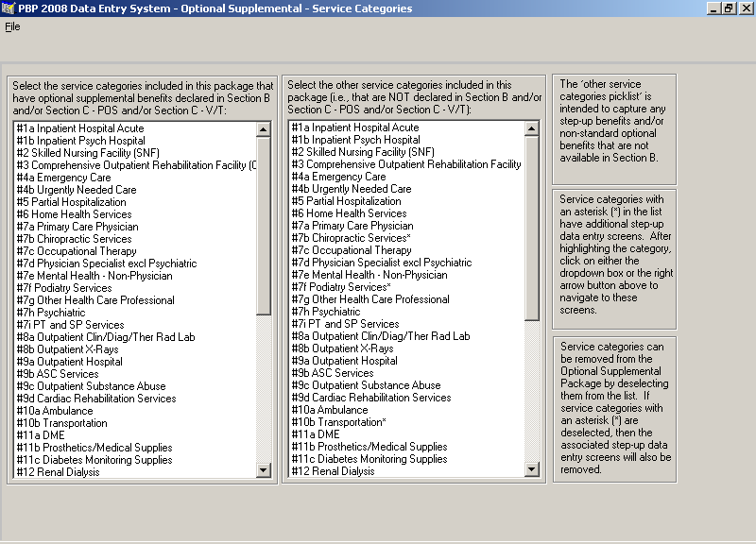Open the File menu
The height and width of the screenshot is (544, 756).
click(x=12, y=27)
